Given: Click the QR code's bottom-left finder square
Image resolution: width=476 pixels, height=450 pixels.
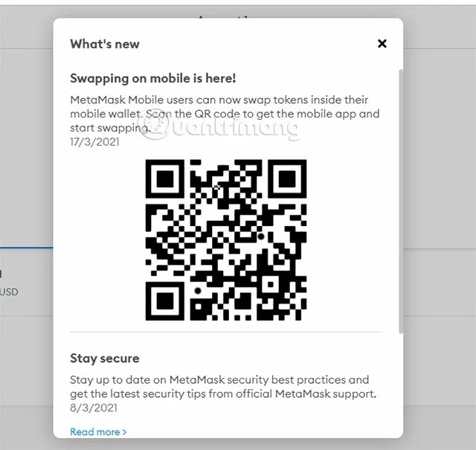Looking at the screenshot, I should coord(165,301).
